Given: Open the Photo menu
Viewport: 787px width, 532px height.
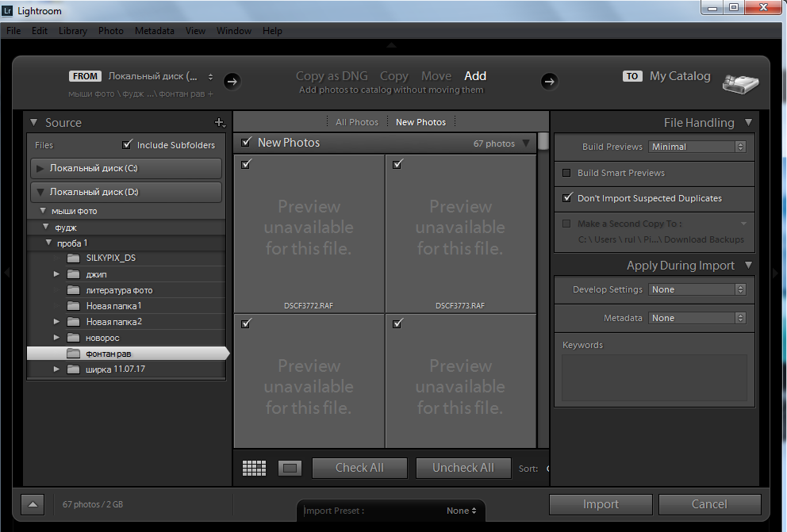Looking at the screenshot, I should [x=111, y=31].
